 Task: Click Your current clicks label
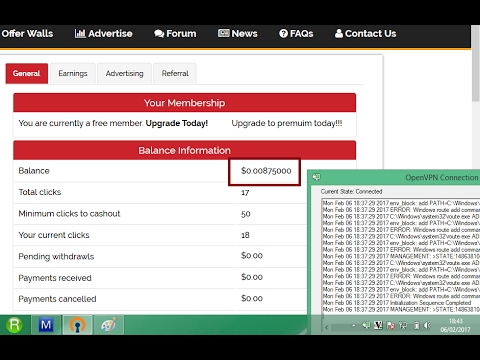(54, 235)
